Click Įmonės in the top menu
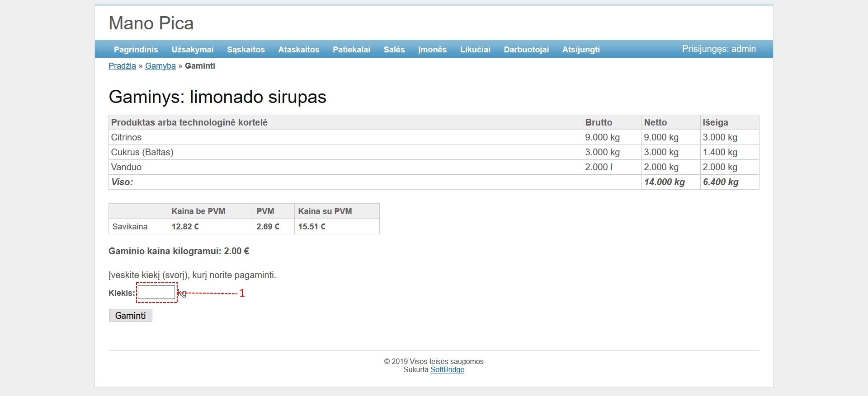This screenshot has height=396, width=868. click(x=432, y=50)
